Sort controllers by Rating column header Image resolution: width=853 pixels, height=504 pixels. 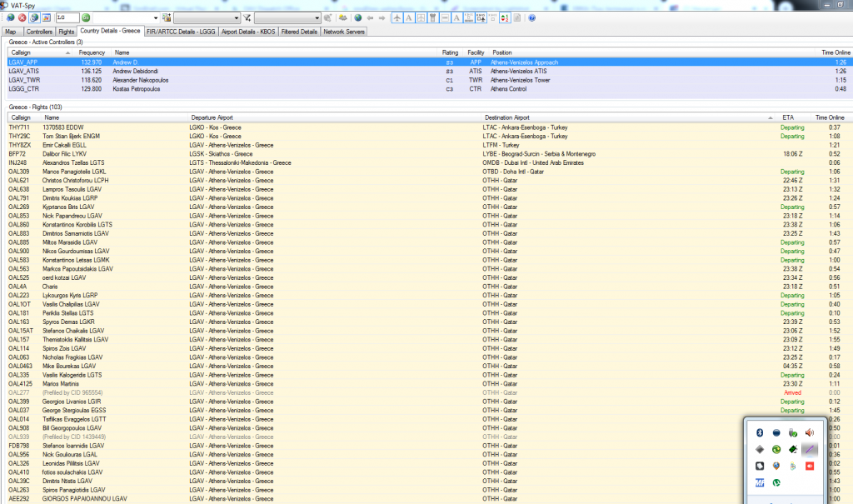point(450,52)
